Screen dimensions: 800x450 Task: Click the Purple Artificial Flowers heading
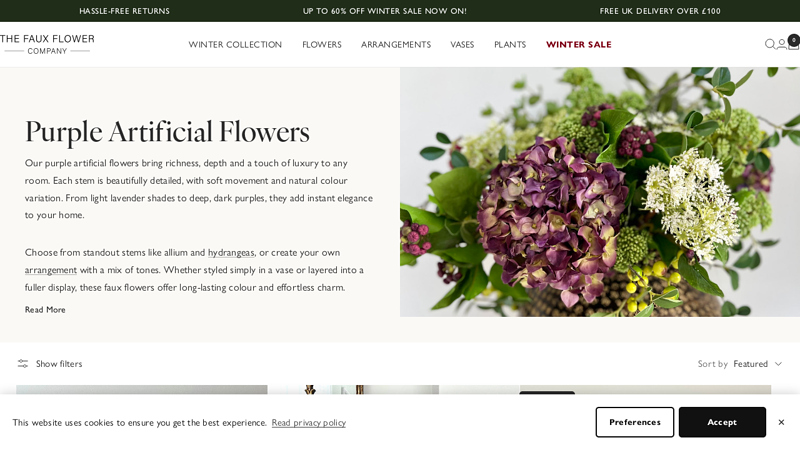point(167,132)
